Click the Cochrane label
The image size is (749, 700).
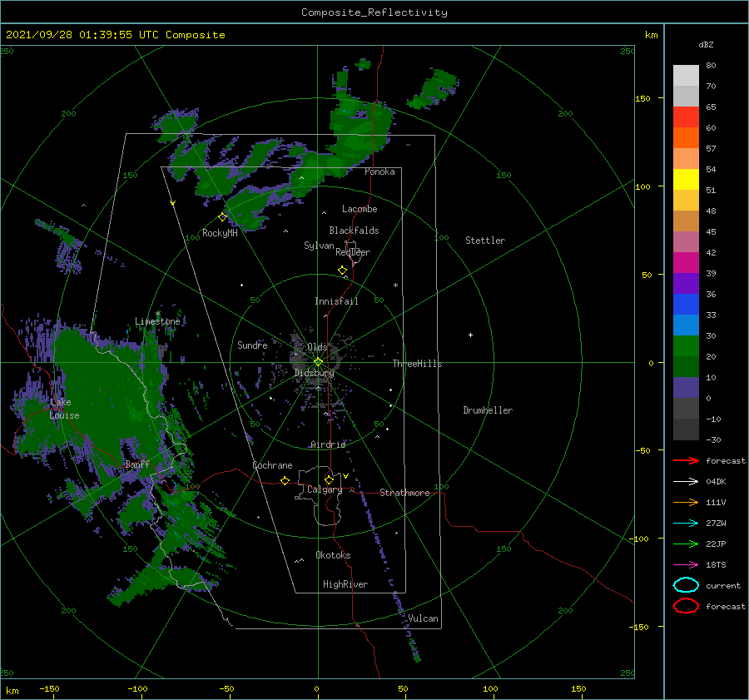pyautogui.click(x=272, y=465)
